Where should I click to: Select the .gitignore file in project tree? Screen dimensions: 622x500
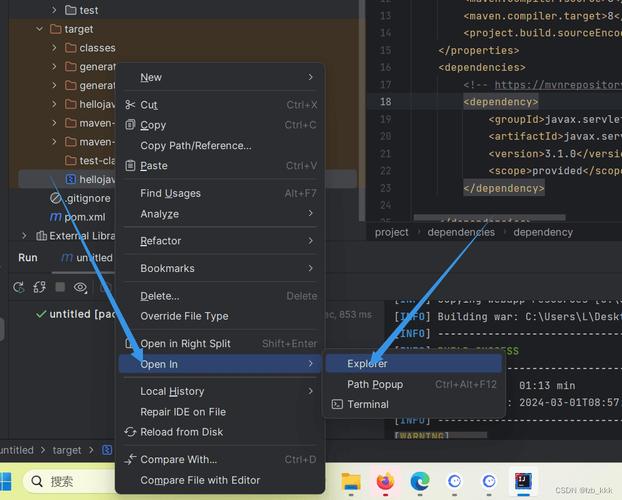[87, 198]
